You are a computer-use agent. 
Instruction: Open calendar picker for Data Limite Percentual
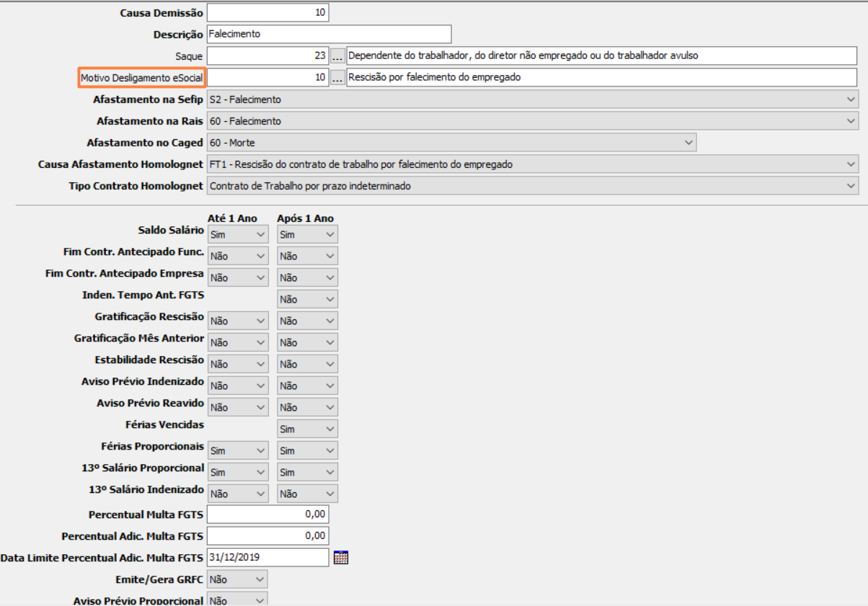(x=341, y=557)
